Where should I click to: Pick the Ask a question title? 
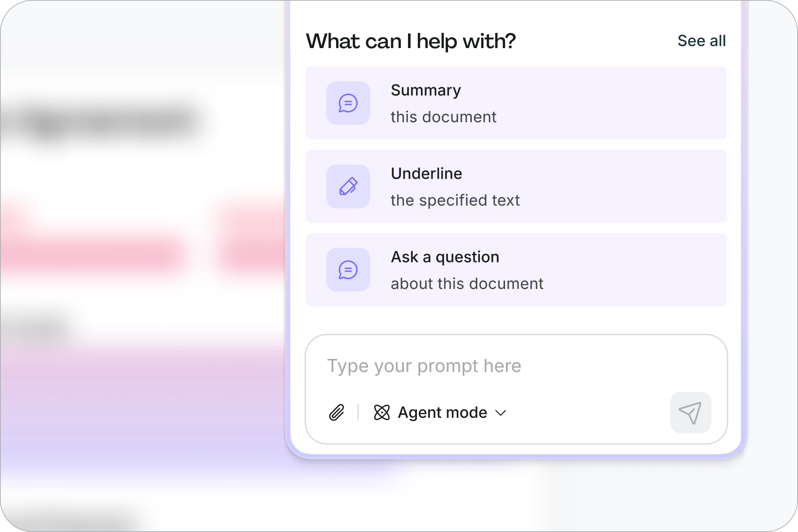tap(445, 257)
